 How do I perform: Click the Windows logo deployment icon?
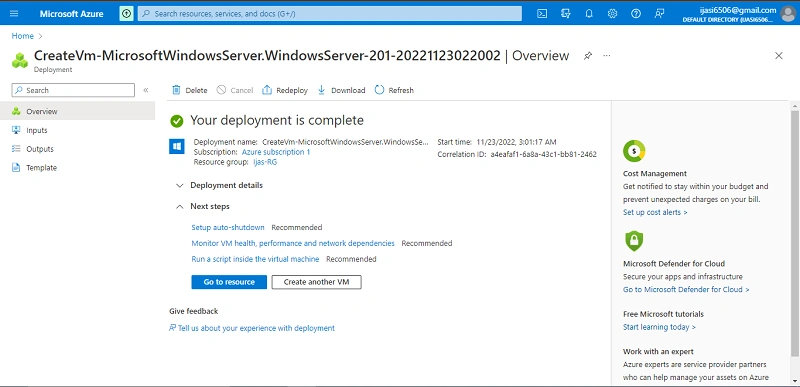point(177,147)
